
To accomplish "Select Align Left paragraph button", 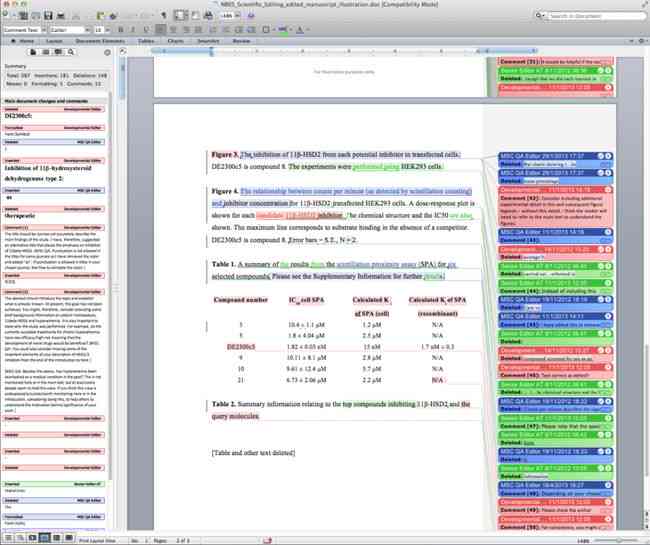I will click(x=161, y=30).
